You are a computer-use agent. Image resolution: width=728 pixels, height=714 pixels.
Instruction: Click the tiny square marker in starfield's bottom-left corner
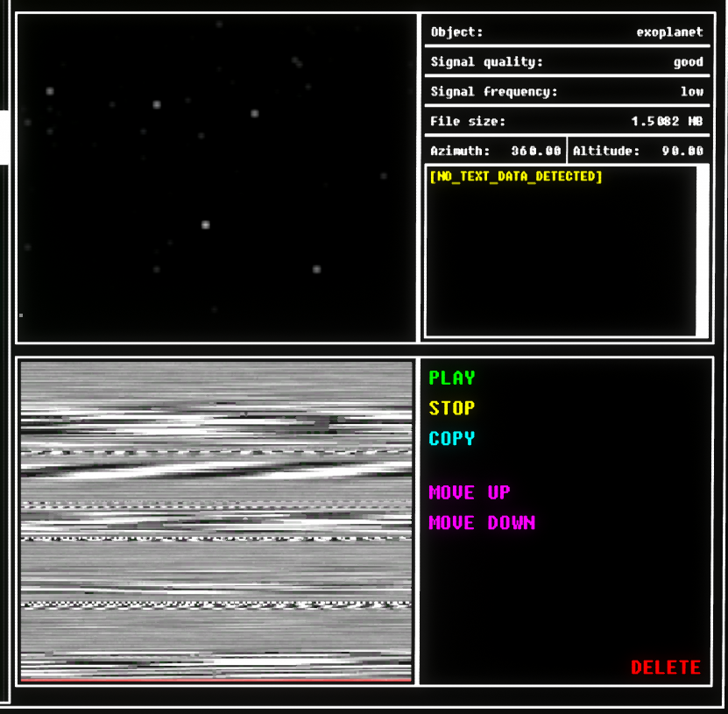pyautogui.click(x=21, y=315)
